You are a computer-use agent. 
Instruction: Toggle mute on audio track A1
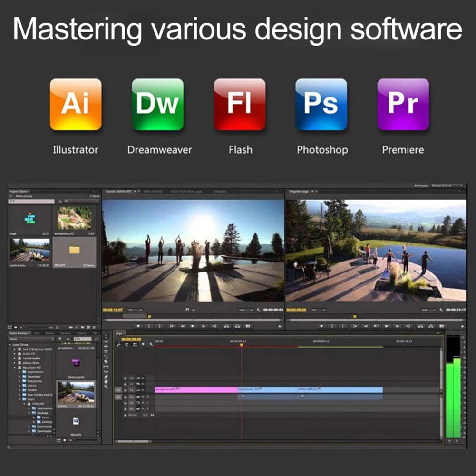(x=142, y=397)
